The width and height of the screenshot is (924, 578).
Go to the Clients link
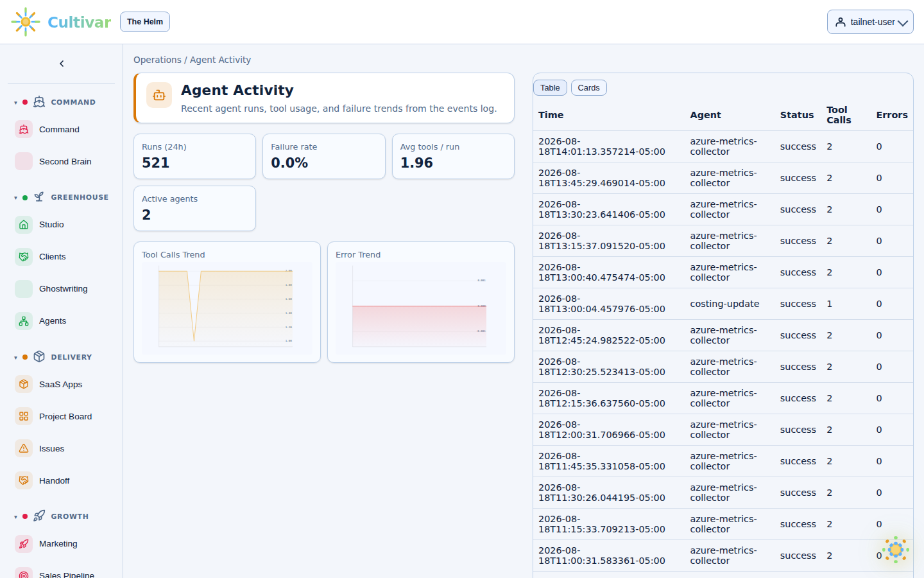click(x=53, y=256)
